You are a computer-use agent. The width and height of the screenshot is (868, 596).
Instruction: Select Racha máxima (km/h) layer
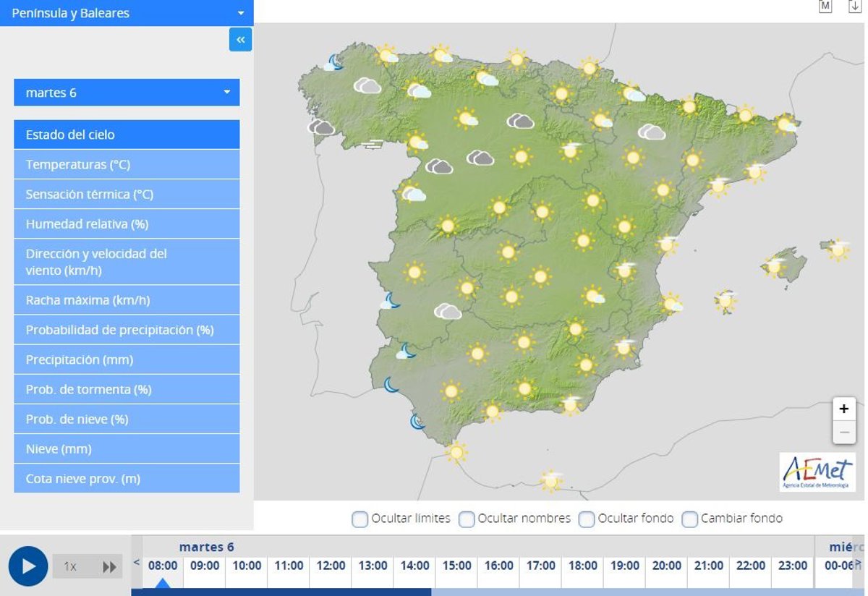(127, 300)
